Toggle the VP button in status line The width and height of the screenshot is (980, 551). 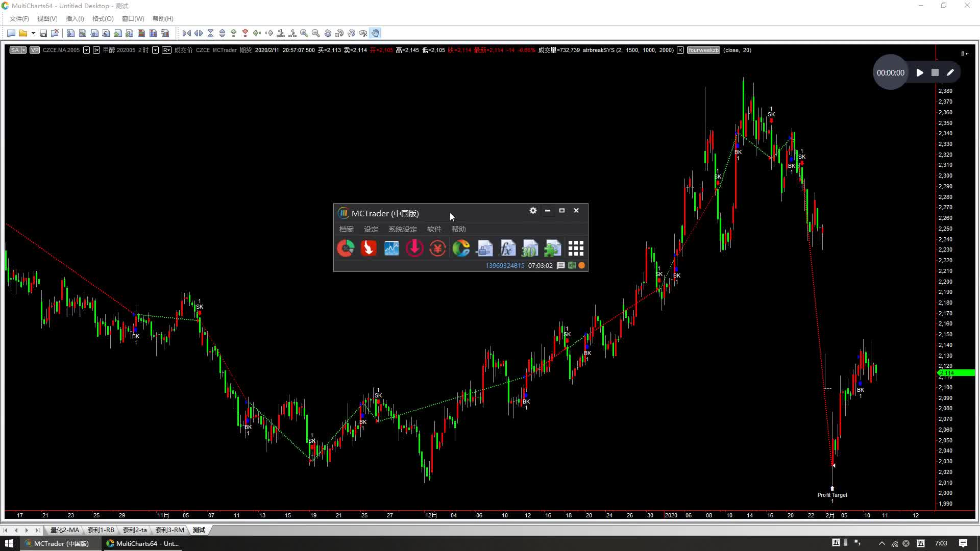pos(34,50)
